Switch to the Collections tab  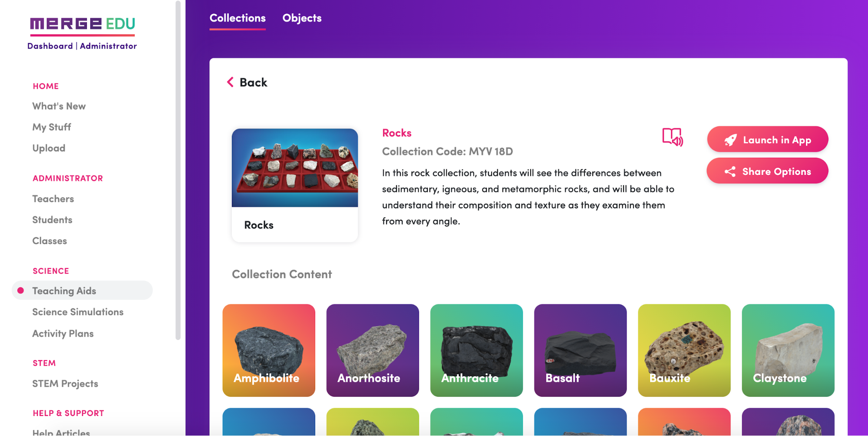pyautogui.click(x=238, y=18)
